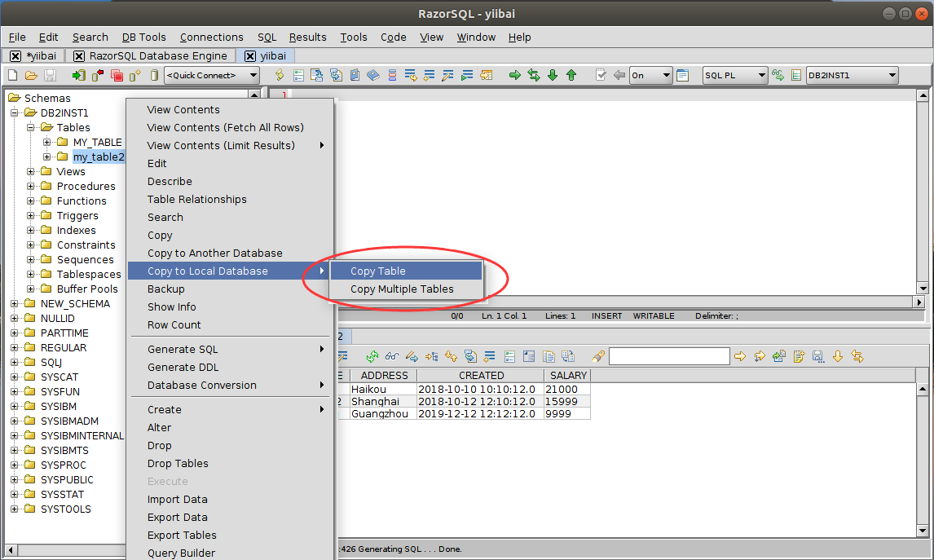The height and width of the screenshot is (560, 934).
Task: Expand the Views folder in tree
Action: [x=31, y=172]
